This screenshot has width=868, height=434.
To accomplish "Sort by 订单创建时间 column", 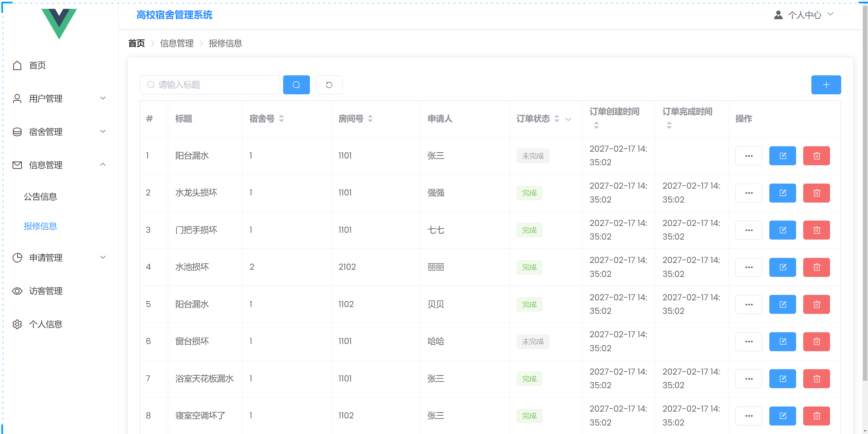I will pyautogui.click(x=596, y=125).
